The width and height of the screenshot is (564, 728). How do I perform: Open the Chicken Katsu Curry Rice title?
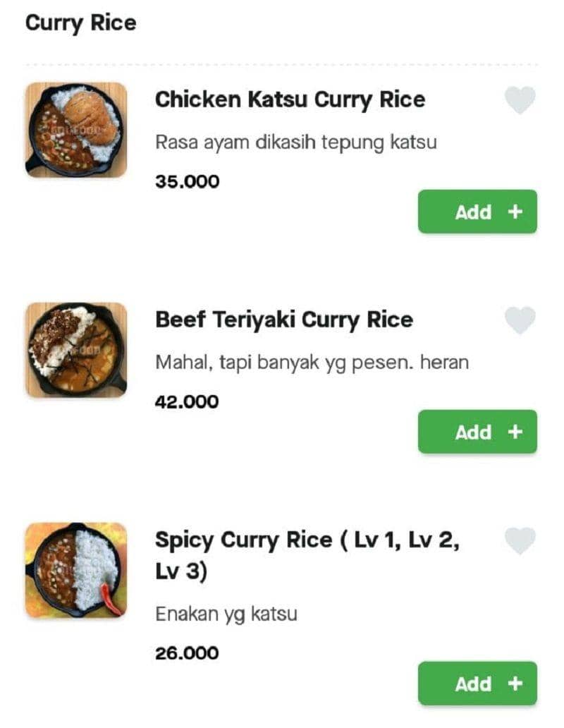(x=290, y=99)
